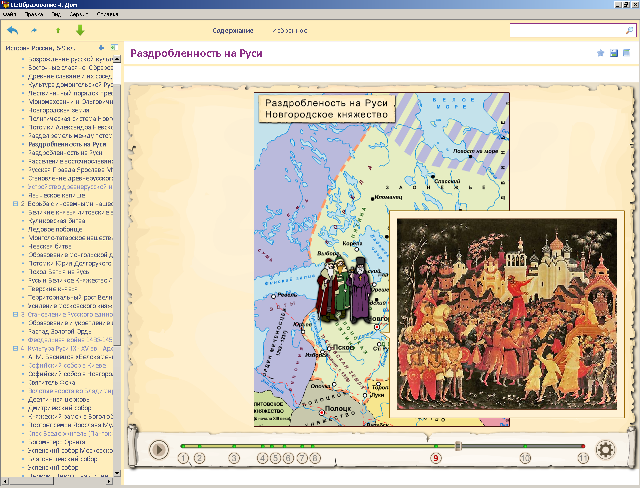Viewport: 640px width, 488px height.
Task: Jump to timeline marker 5
Action: [x=276, y=459]
